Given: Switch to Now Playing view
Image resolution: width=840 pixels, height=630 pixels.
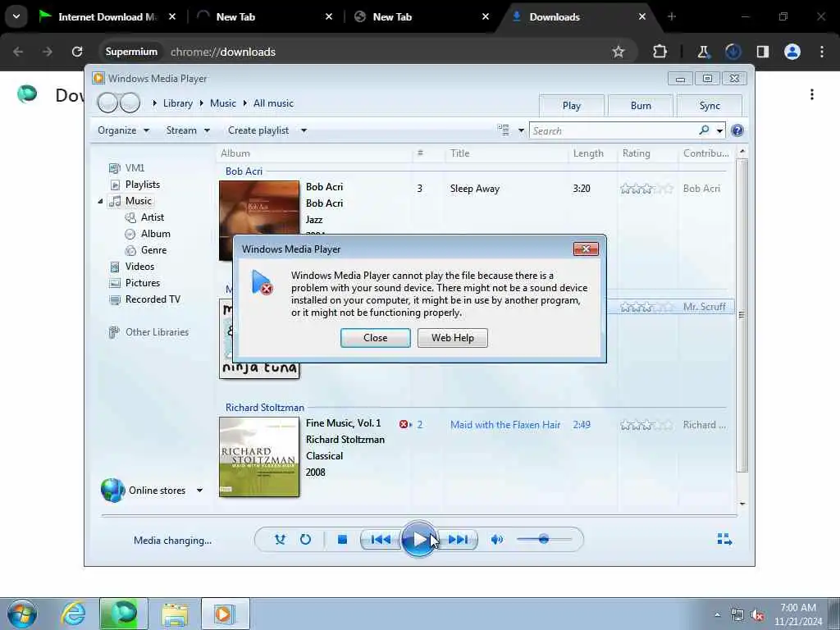Looking at the screenshot, I should (x=724, y=539).
